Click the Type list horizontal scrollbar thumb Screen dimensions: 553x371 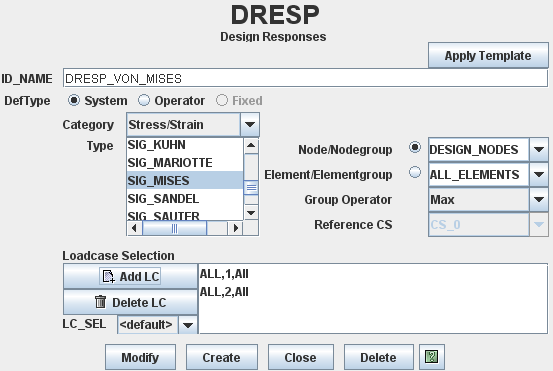click(174, 228)
